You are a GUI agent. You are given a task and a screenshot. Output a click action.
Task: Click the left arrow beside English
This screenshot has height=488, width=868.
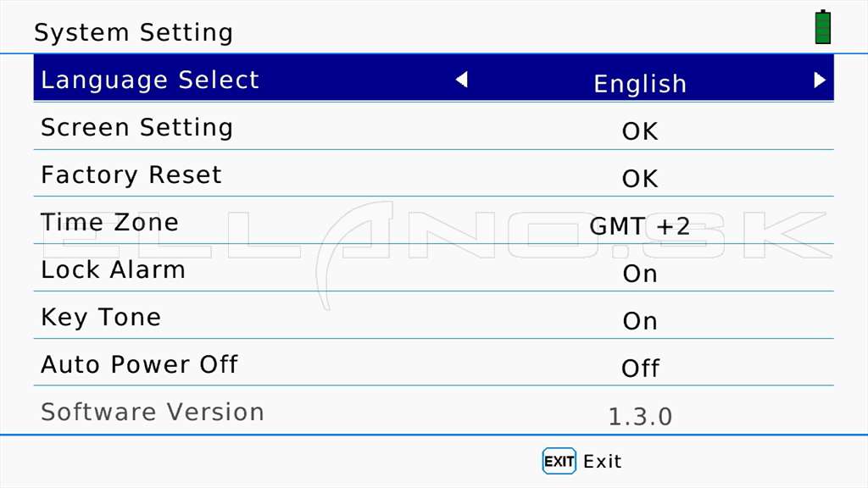pyautogui.click(x=462, y=80)
